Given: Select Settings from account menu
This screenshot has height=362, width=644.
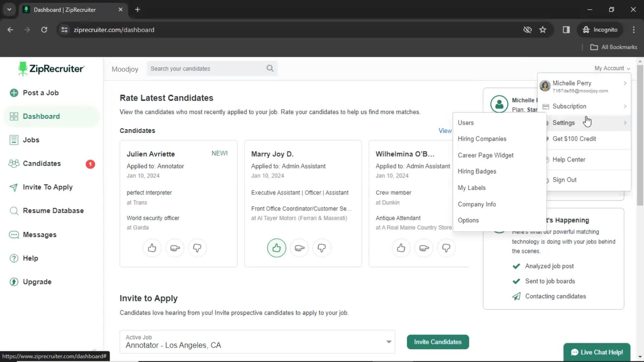Looking at the screenshot, I should [564, 123].
